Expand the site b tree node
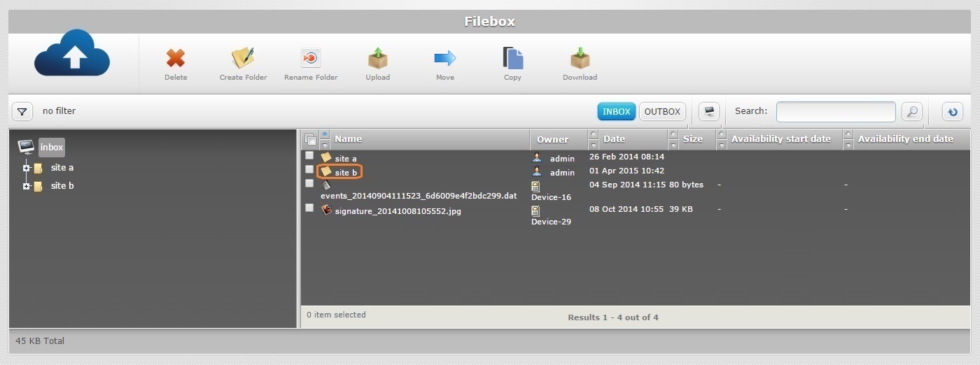This screenshot has width=980, height=365. pyautogui.click(x=27, y=187)
